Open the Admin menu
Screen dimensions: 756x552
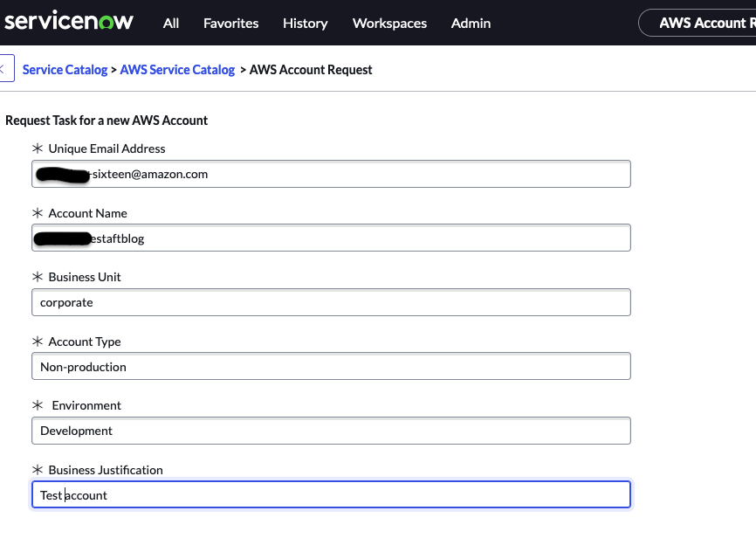[471, 24]
